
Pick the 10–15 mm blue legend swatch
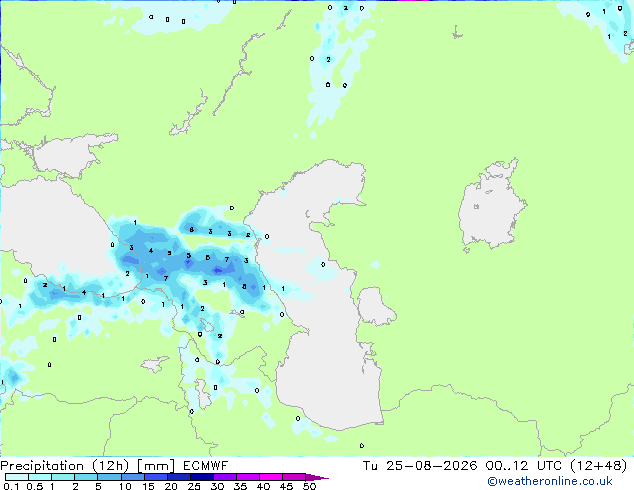133,477
